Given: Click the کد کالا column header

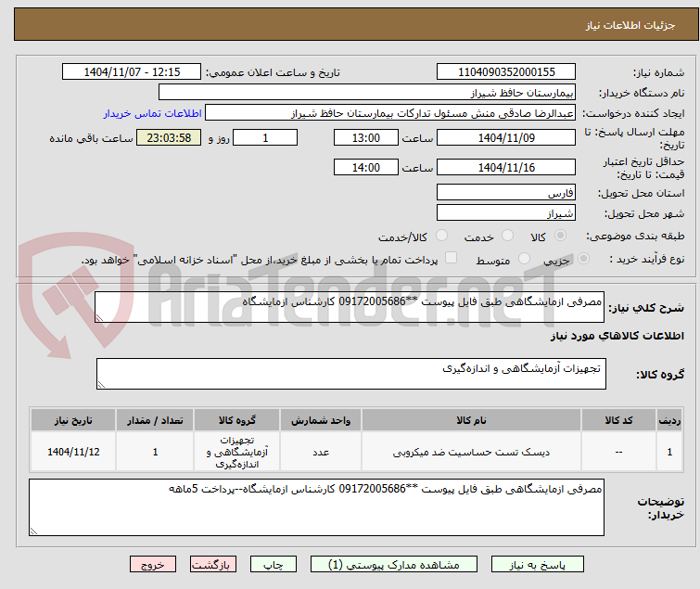Looking at the screenshot, I should [618, 420].
